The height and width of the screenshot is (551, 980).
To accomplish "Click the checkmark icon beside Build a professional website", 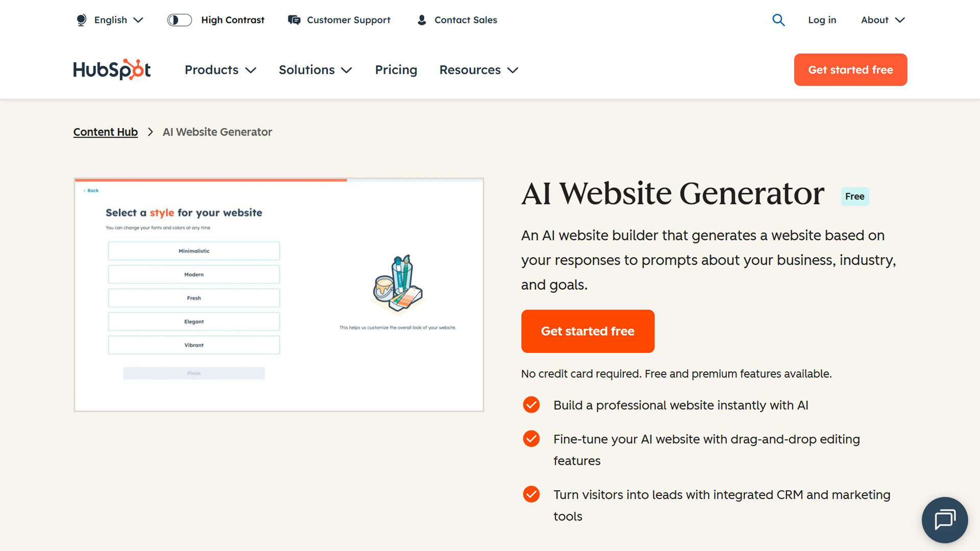I will coord(531,405).
